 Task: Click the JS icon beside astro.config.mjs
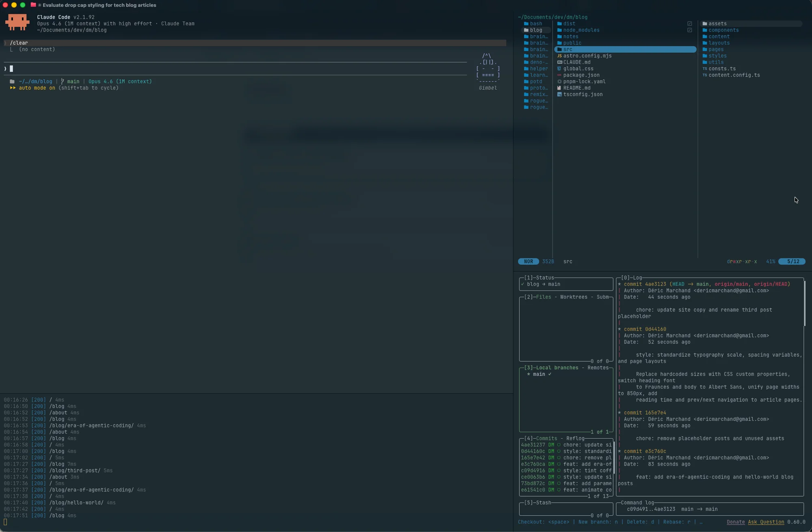point(559,56)
